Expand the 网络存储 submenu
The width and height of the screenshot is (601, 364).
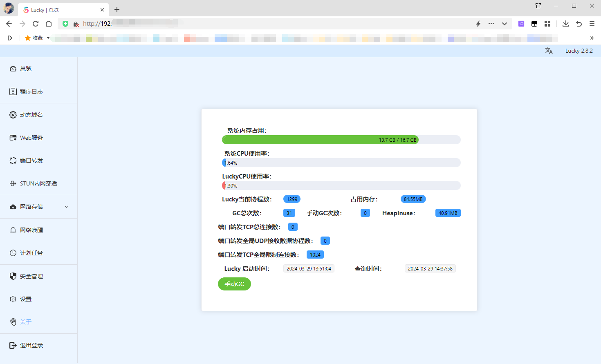point(66,207)
